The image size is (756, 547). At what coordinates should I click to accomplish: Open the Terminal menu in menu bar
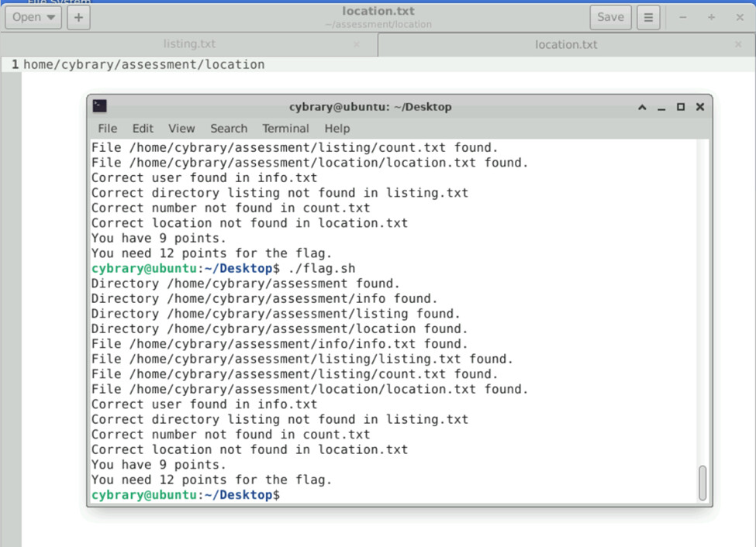(x=285, y=129)
